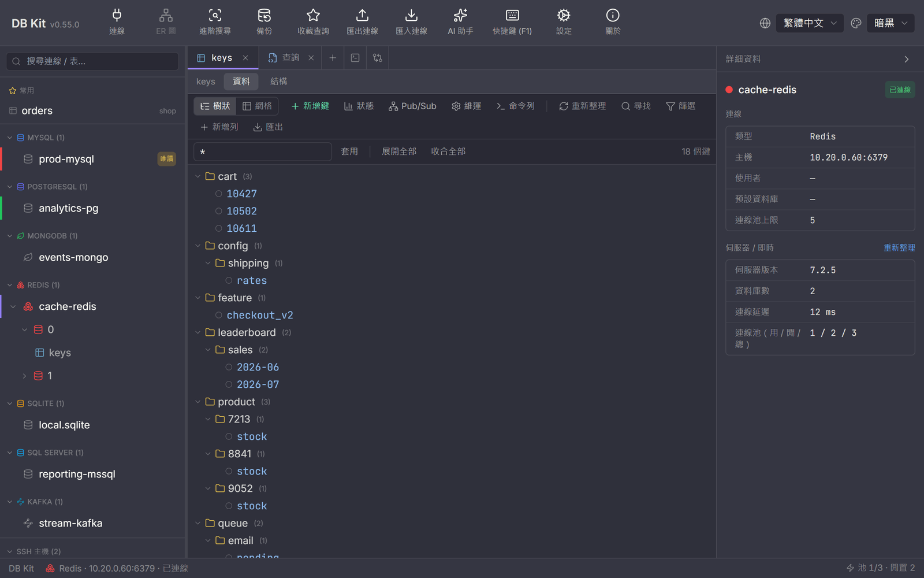Collapse the MYSQL group

tap(10, 138)
